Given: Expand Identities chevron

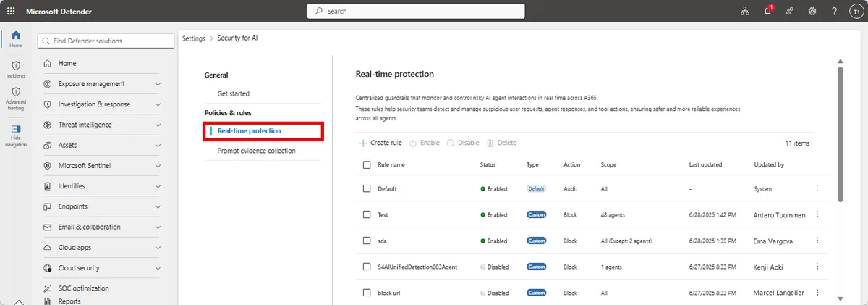Looking at the screenshot, I should pos(158,186).
